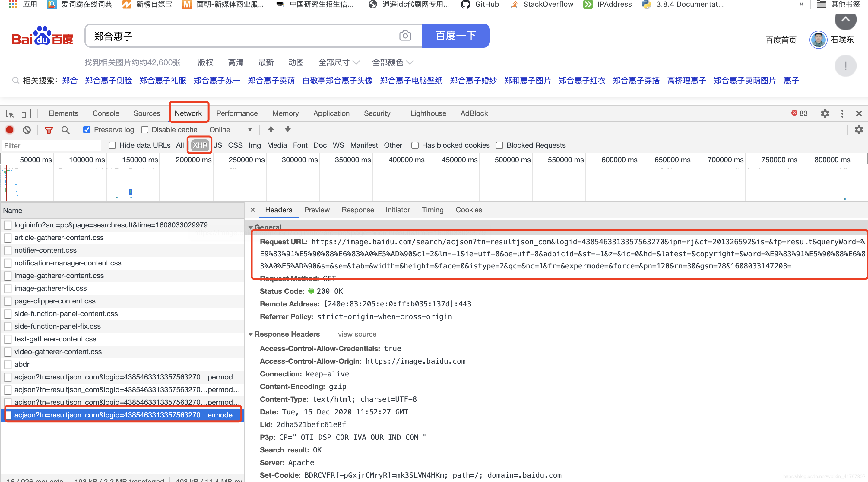Click the record network log button

pos(9,130)
